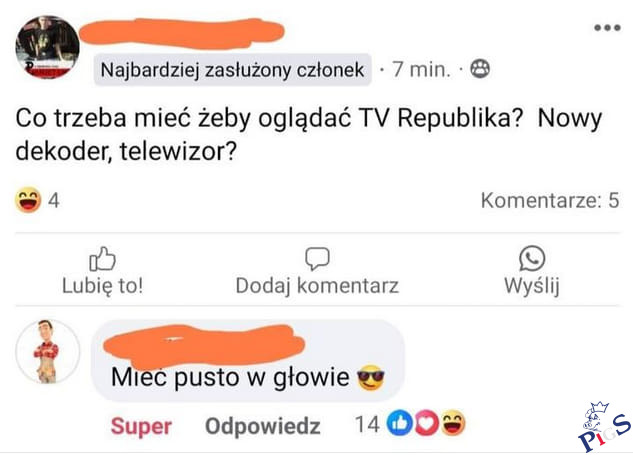Open the three-dot post options menu
Screen dimensions: 633x455
pyautogui.click(x=607, y=28)
